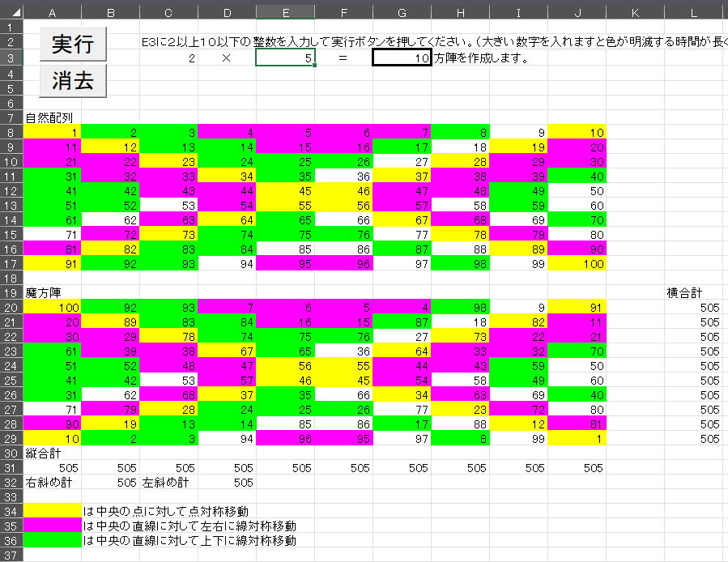Screen dimensions: 728x562
Task: Select column E header
Action: click(x=285, y=12)
